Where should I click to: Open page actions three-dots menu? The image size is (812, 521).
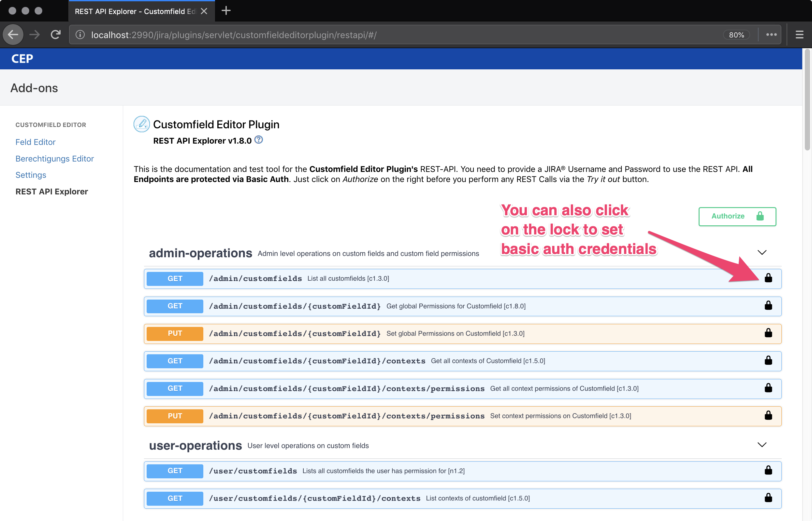coord(771,35)
